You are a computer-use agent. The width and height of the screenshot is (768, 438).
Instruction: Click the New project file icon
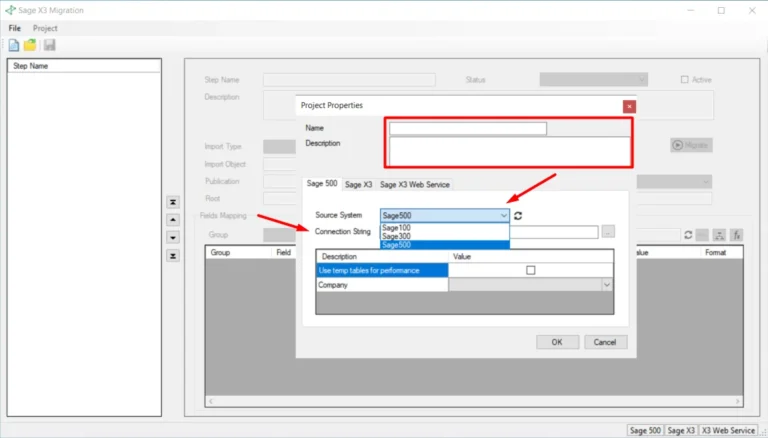tap(14, 45)
